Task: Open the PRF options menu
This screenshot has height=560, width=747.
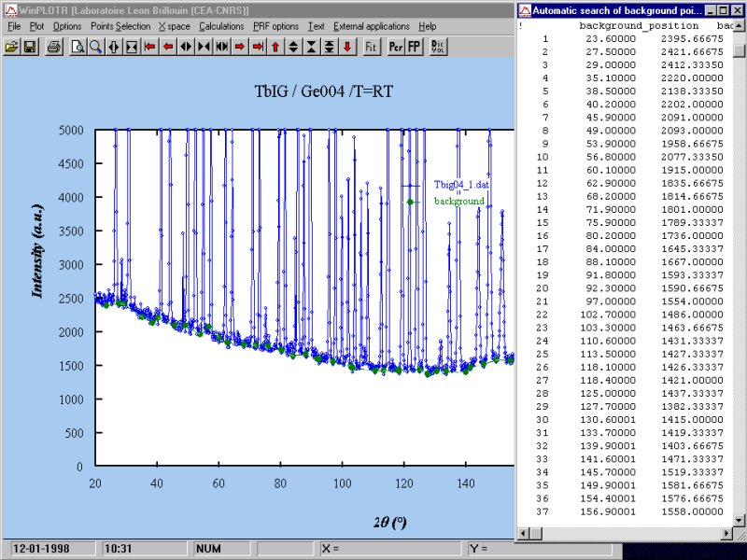Action: (x=275, y=26)
